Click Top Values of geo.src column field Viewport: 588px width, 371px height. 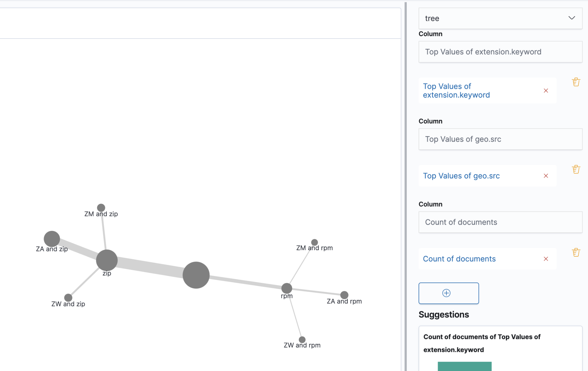[x=500, y=139]
